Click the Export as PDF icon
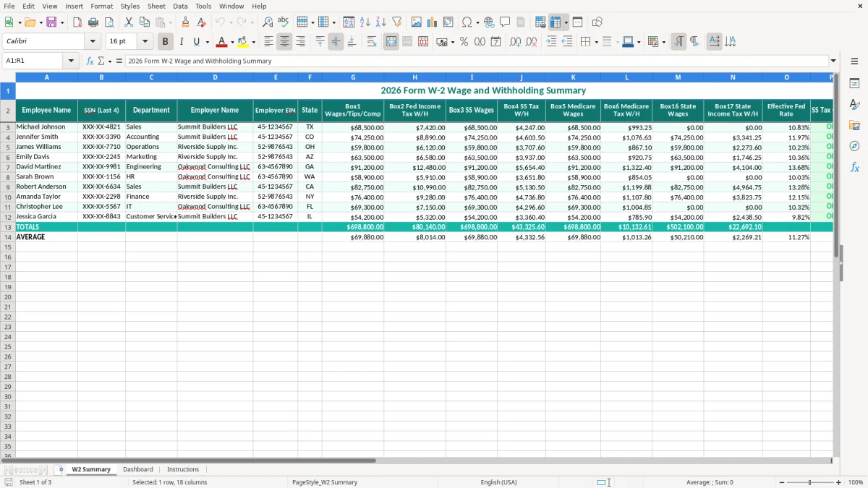The image size is (868, 488). [77, 22]
